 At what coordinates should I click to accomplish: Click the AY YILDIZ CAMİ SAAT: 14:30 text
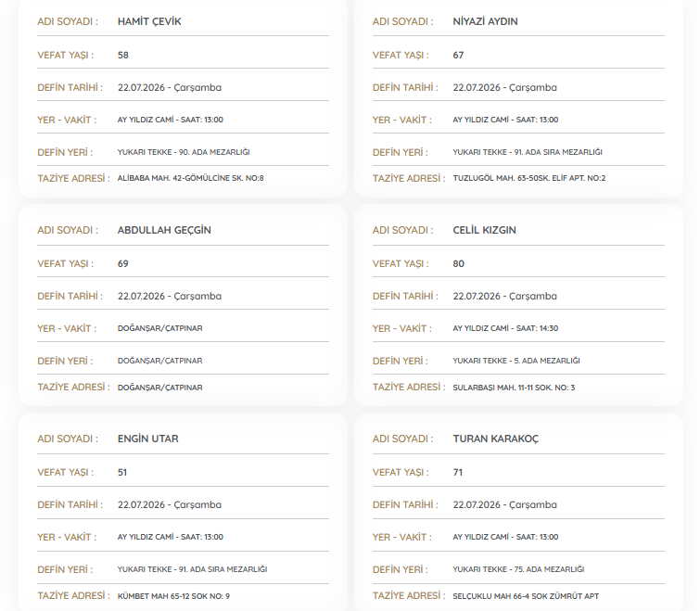click(x=505, y=328)
